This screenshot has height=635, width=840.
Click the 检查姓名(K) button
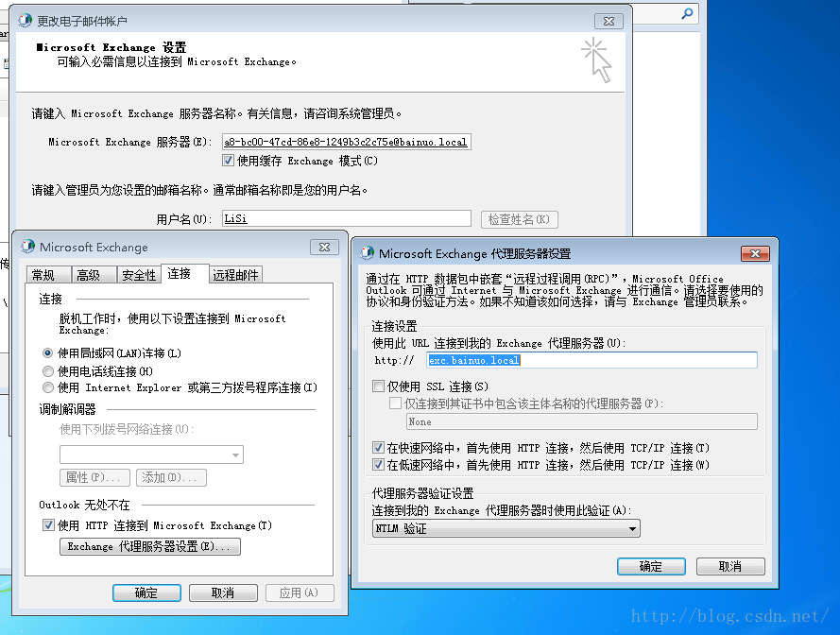point(519,219)
